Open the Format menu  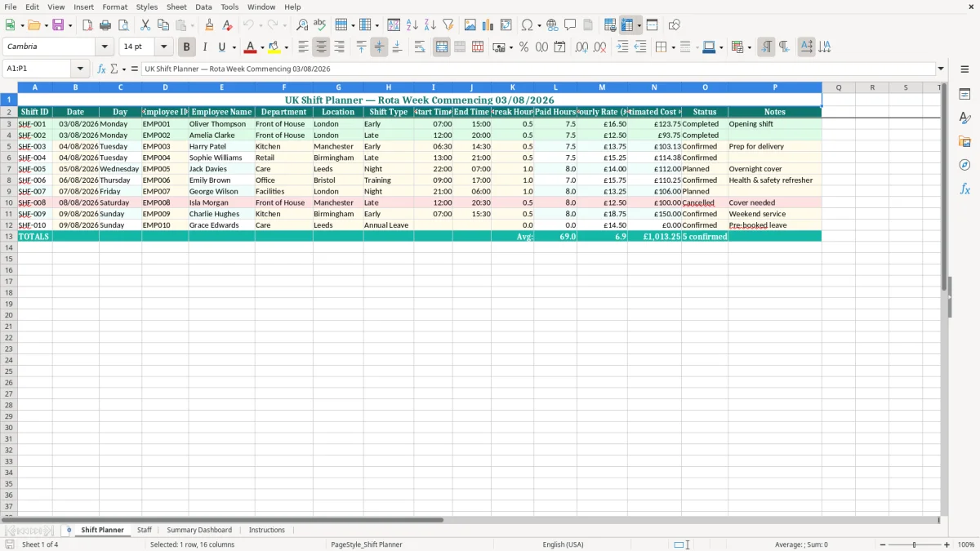point(115,7)
